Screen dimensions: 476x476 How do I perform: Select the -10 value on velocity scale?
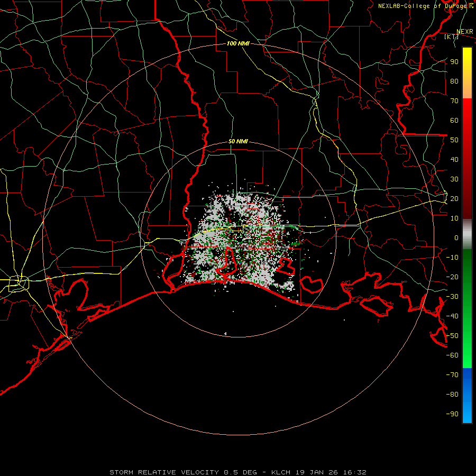coord(452,258)
